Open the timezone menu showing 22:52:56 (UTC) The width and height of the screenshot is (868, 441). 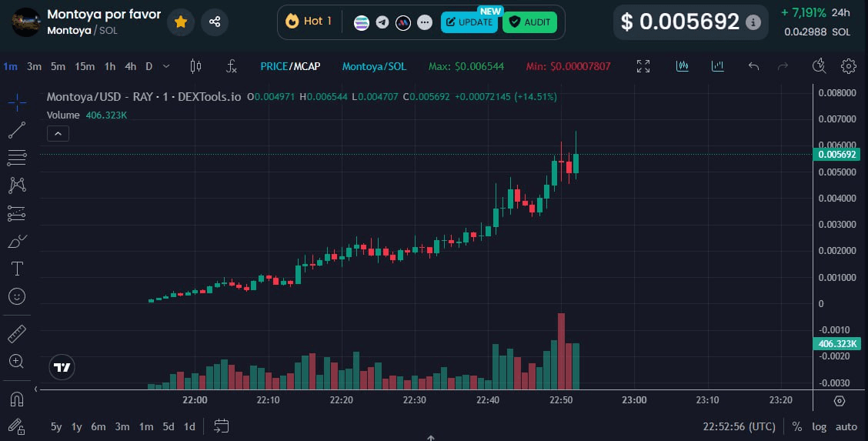point(739,426)
